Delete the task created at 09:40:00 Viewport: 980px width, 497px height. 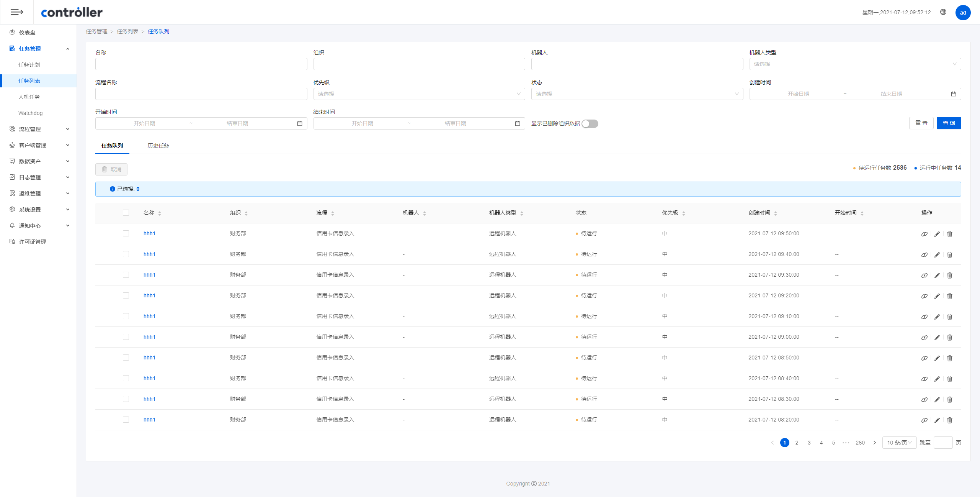pyautogui.click(x=950, y=255)
